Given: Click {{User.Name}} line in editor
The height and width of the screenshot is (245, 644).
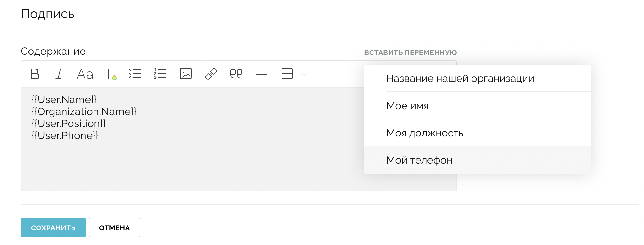Looking at the screenshot, I should coord(64,99).
